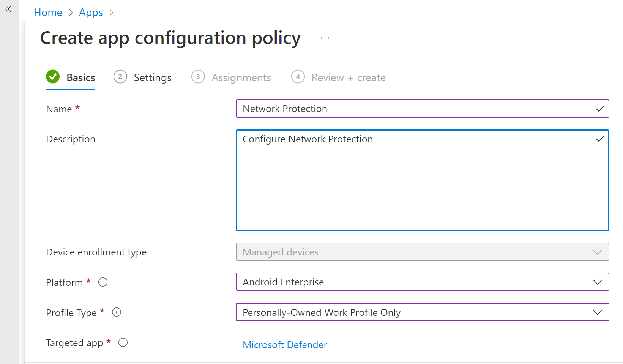Click the green Basics completed checkmark icon

tap(53, 77)
